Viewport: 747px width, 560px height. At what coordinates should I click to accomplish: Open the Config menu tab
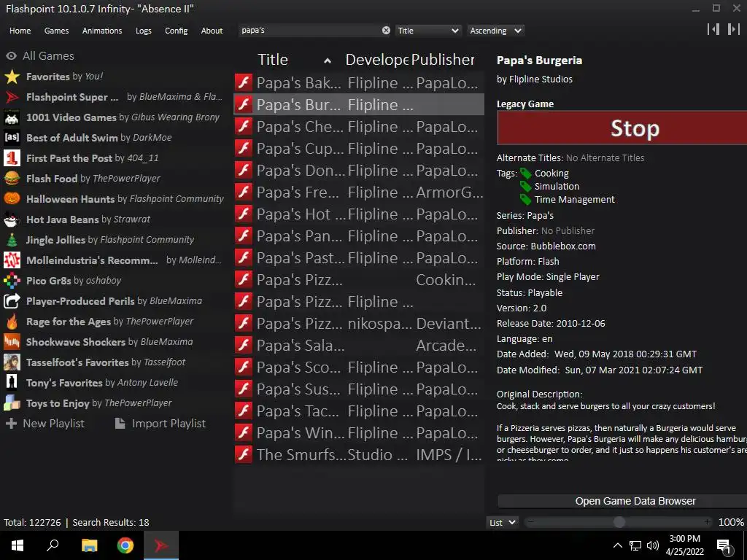point(177,31)
